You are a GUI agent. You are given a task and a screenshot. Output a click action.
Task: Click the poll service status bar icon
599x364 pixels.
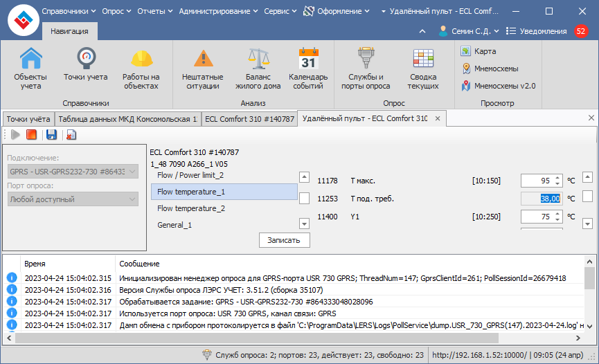point(206,355)
